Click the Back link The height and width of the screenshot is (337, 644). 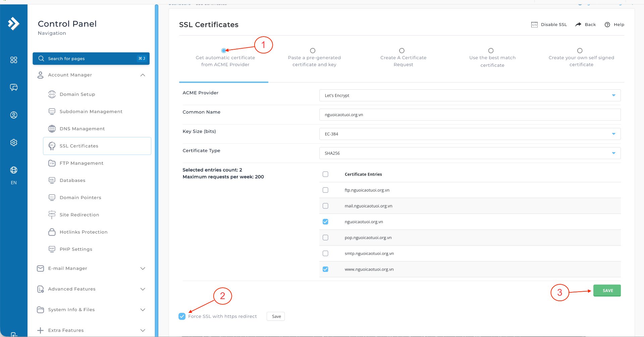[586, 25]
